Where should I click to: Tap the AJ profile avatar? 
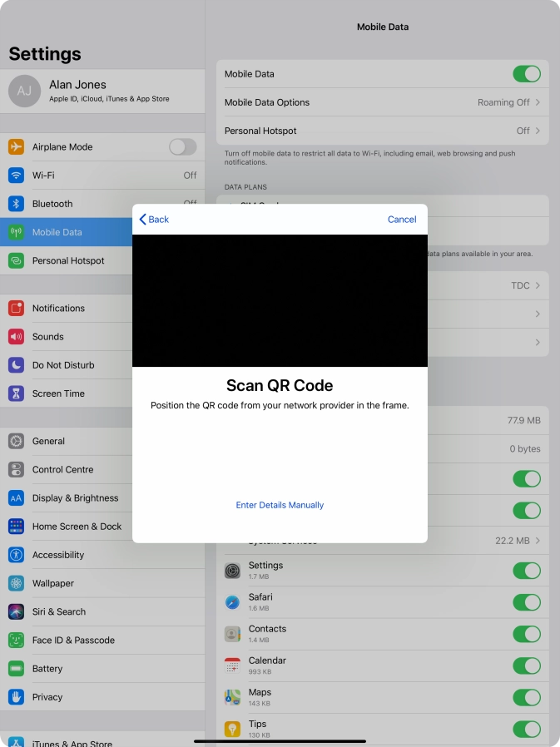(24, 91)
